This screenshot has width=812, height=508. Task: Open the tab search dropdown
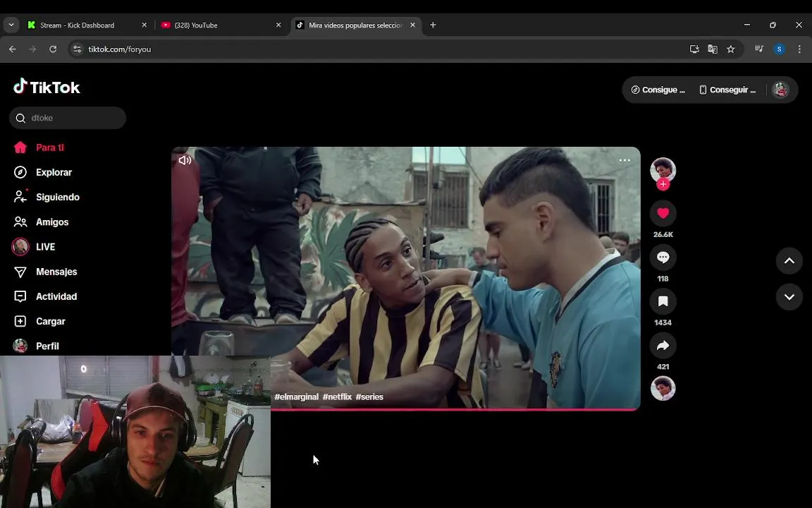[11, 25]
